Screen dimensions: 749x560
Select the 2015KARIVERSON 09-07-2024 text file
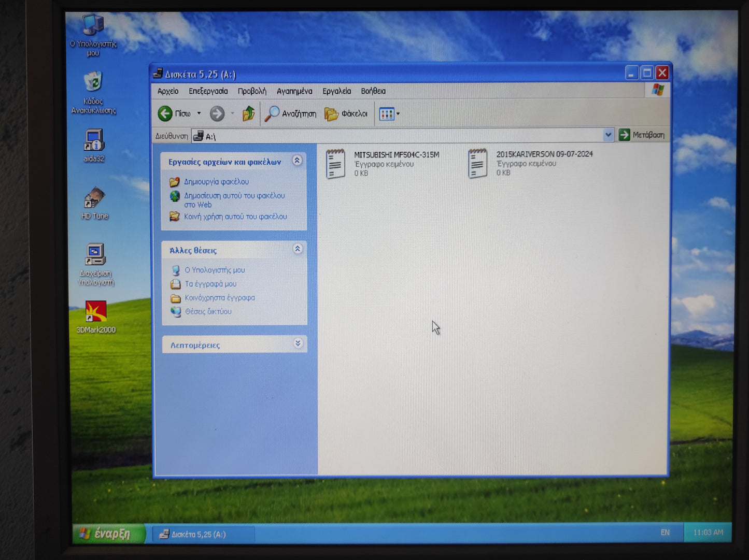pyautogui.click(x=478, y=164)
